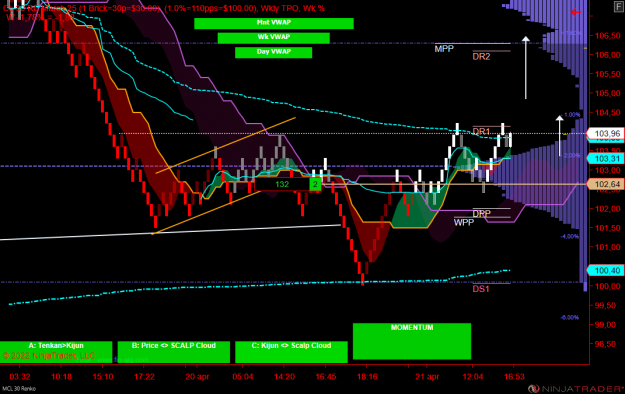The width and height of the screenshot is (625, 394).
Task: Click the C: Kijun <> Scalp Cloud box
Action: click(x=291, y=352)
